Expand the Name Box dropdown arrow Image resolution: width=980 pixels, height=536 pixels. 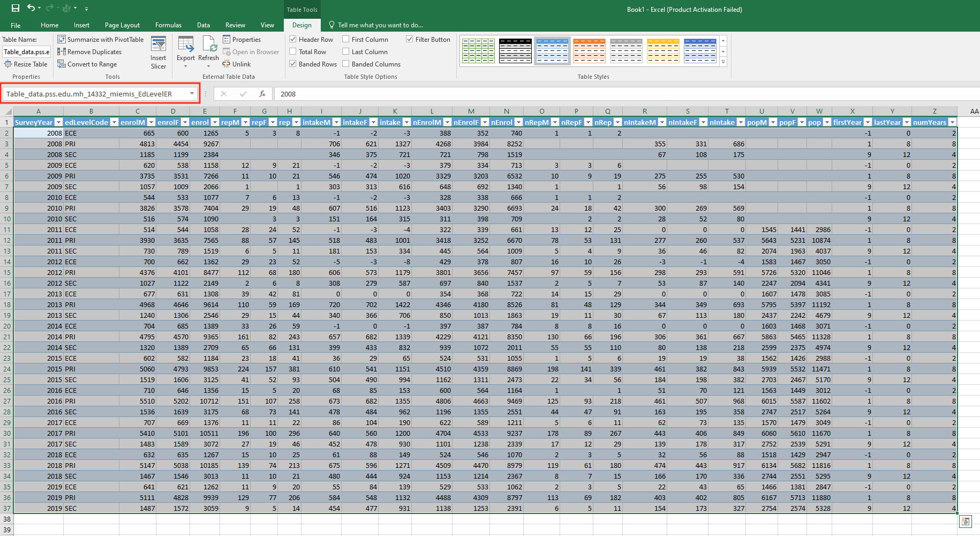tap(192, 94)
